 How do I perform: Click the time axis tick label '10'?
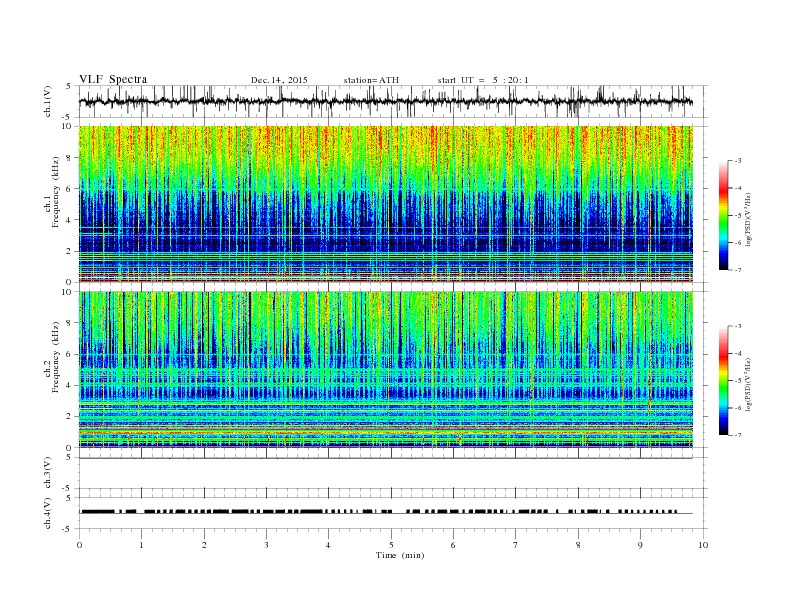703,545
